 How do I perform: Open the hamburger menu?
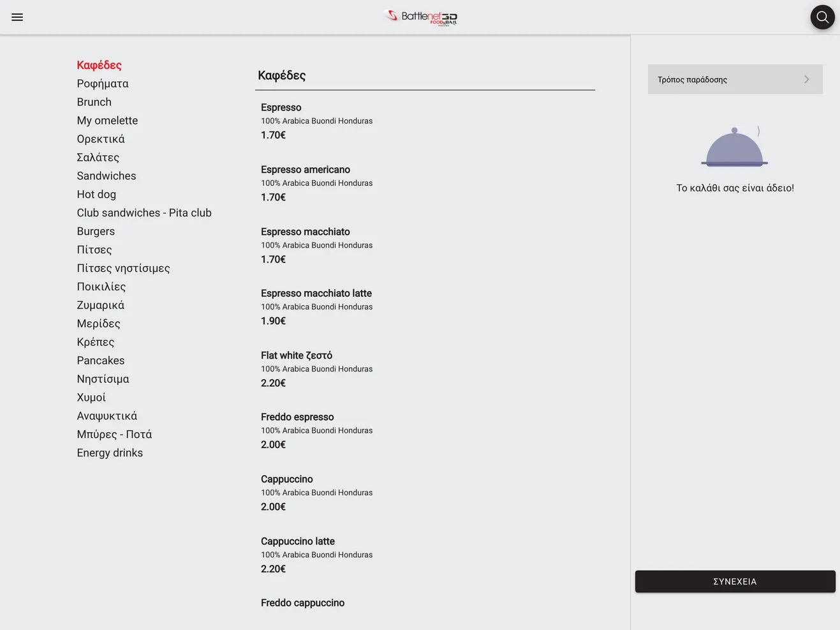pyautogui.click(x=17, y=17)
